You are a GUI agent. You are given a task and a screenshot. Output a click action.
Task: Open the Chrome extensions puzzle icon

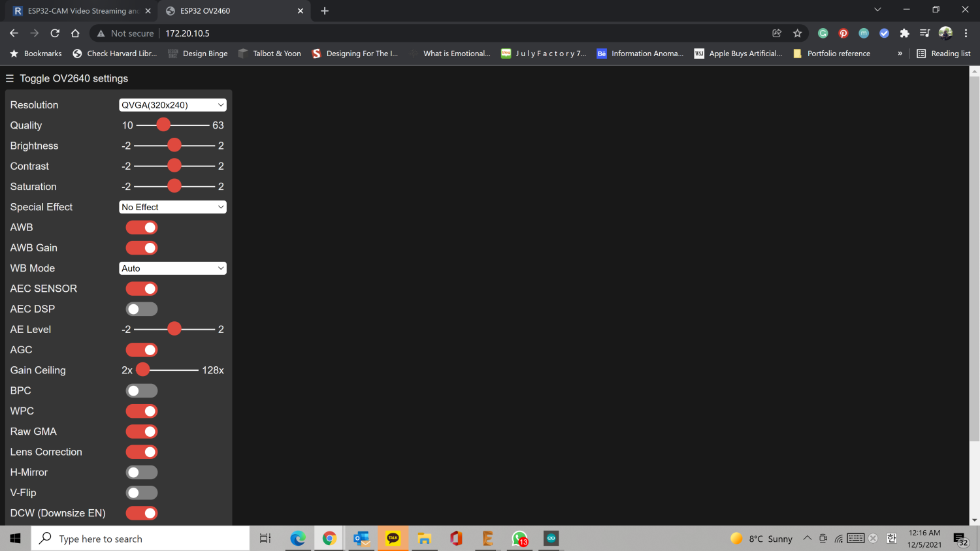click(x=904, y=33)
